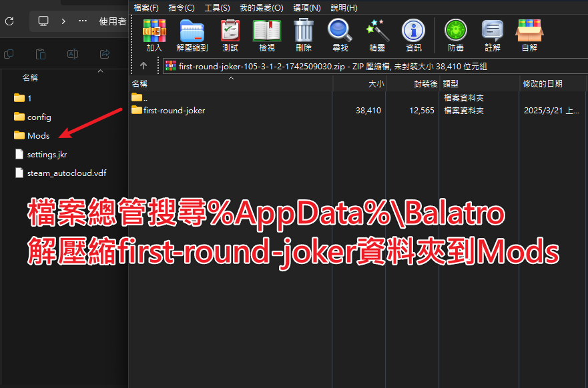Screen dimensions: 588x388
Task: Click the 名稱 column header in Explorer
Action: click(x=30, y=78)
